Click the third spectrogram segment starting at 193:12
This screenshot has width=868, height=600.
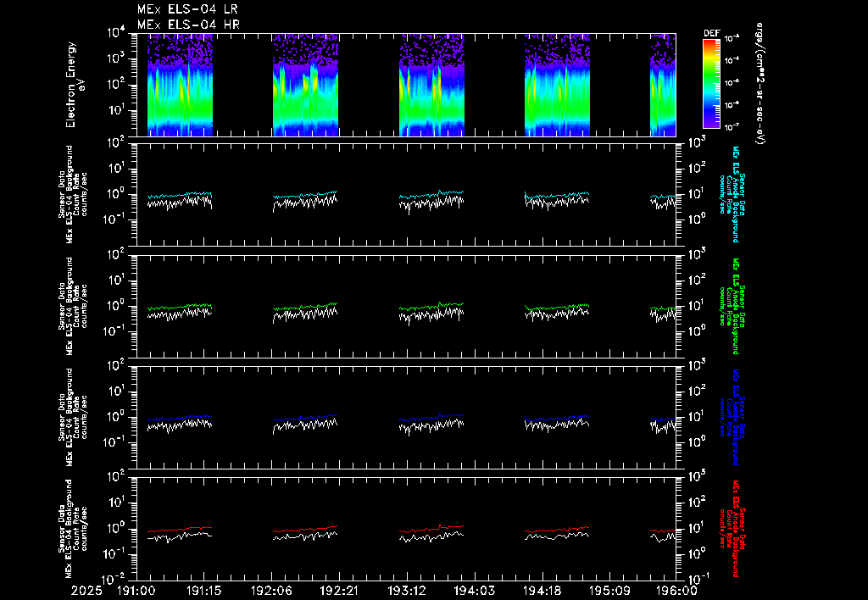431,85
